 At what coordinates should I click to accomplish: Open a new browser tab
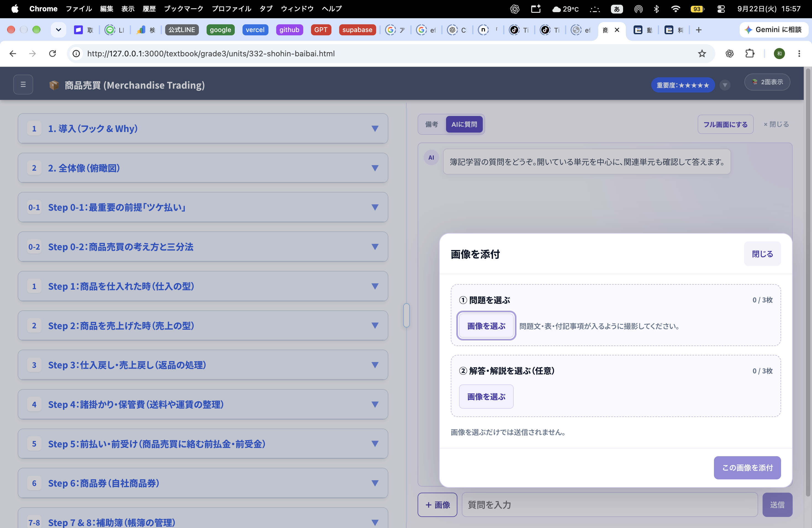click(698, 30)
